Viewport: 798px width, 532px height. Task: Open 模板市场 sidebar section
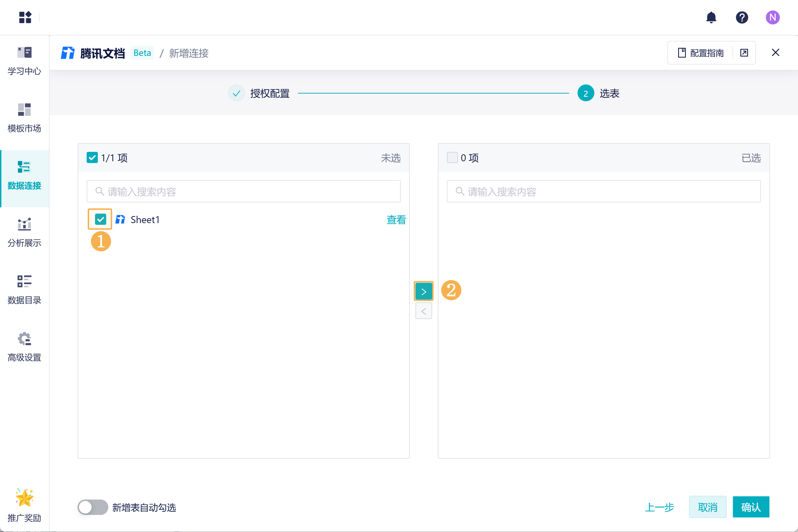point(24,118)
